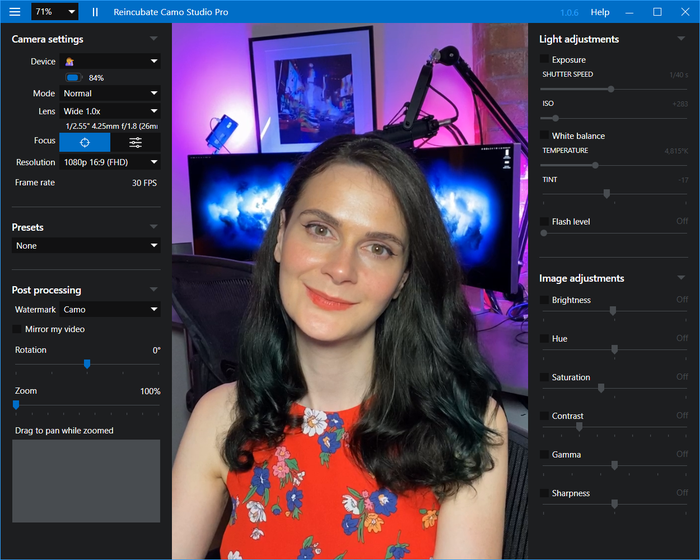Select the manual focus sliders icon
Viewport: 700px width, 560px height.
click(x=135, y=142)
